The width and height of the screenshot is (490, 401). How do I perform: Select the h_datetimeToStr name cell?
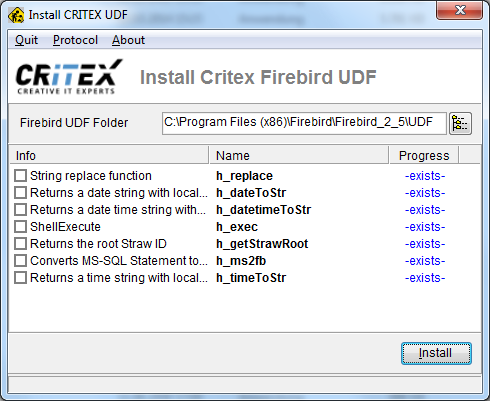[x=263, y=210]
